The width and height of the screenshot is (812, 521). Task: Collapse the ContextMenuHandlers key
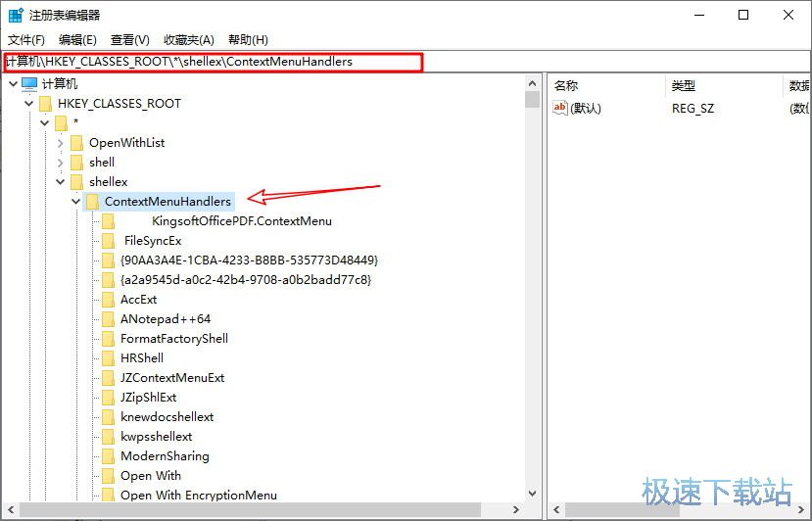pos(75,202)
